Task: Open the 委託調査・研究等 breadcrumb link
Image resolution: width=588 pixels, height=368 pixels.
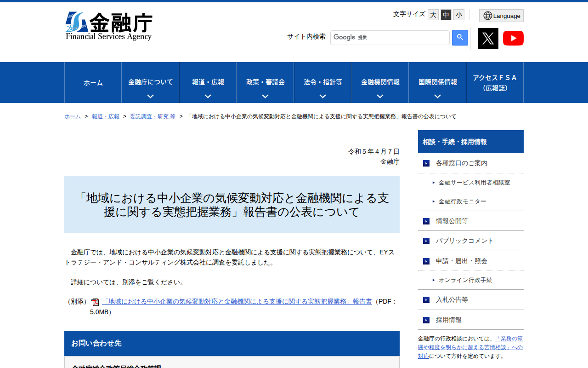Action: pos(153,116)
